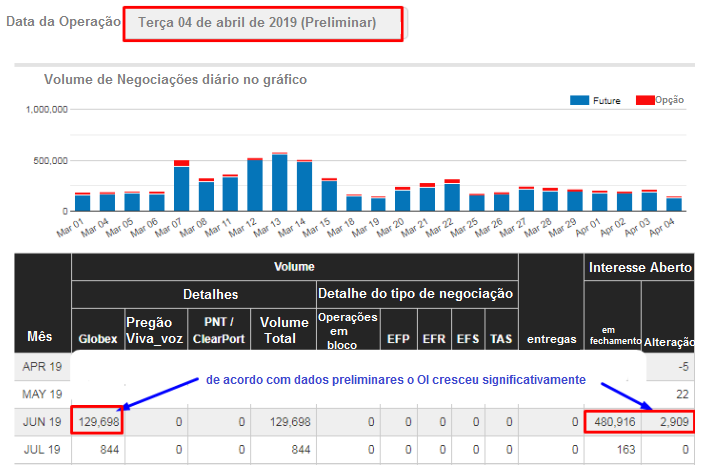Click the open interest value 480,916

coord(612,423)
